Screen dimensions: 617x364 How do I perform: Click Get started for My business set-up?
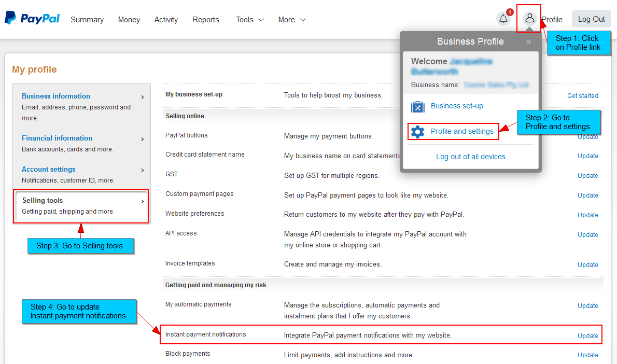click(x=583, y=95)
